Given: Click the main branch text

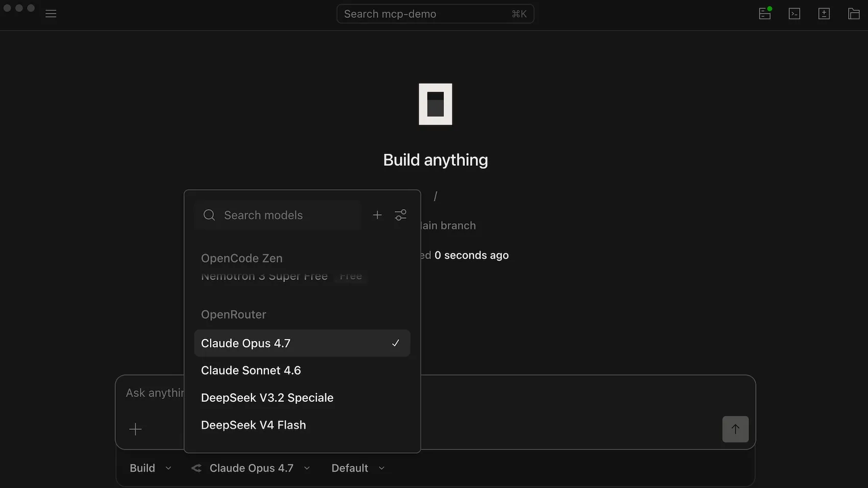Looking at the screenshot, I should click(x=448, y=225).
